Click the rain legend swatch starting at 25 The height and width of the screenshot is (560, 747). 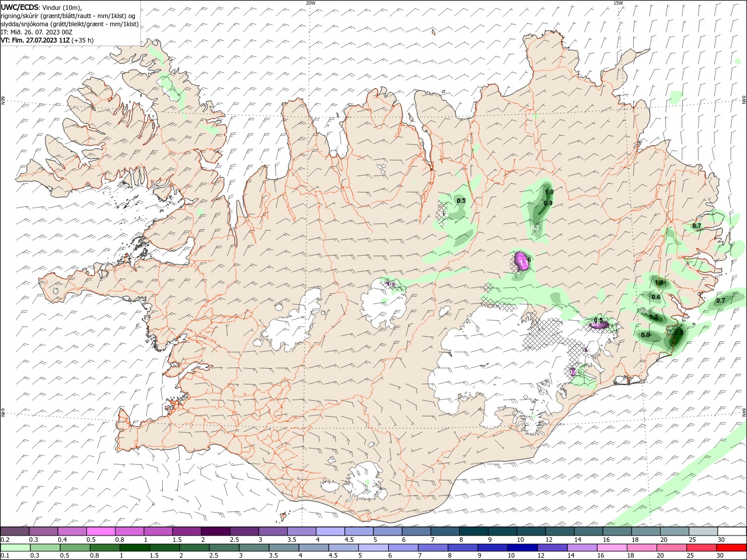pos(701,547)
